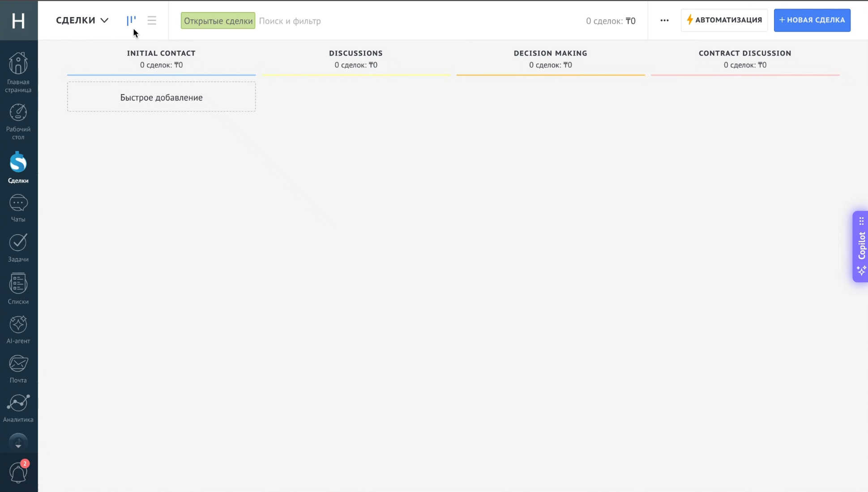The image size is (868, 492).
Task: Open the three-dots more options menu
Action: tap(664, 20)
